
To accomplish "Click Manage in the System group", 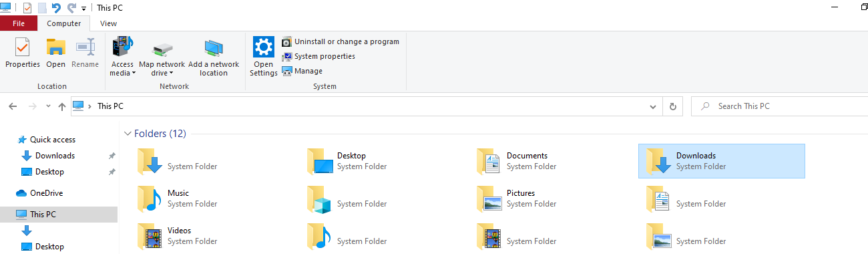I will click(x=302, y=71).
